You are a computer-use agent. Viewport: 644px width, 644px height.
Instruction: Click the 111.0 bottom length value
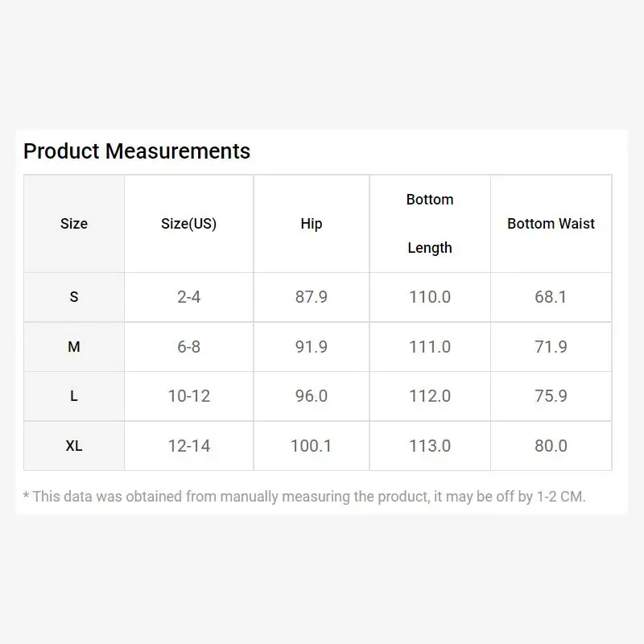click(430, 347)
